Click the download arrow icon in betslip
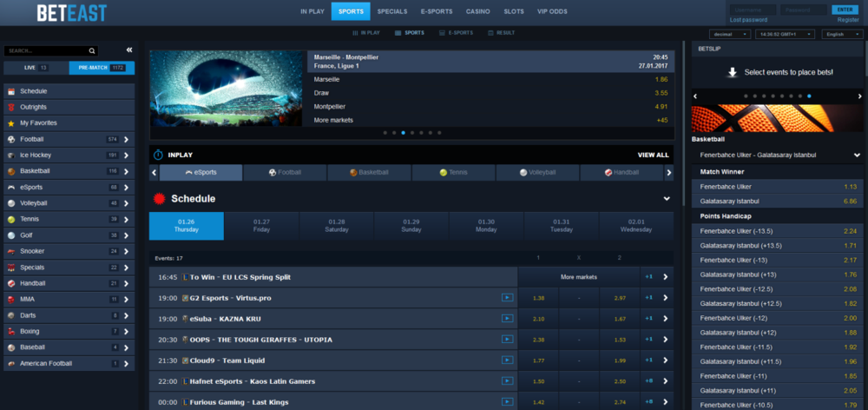 [733, 73]
